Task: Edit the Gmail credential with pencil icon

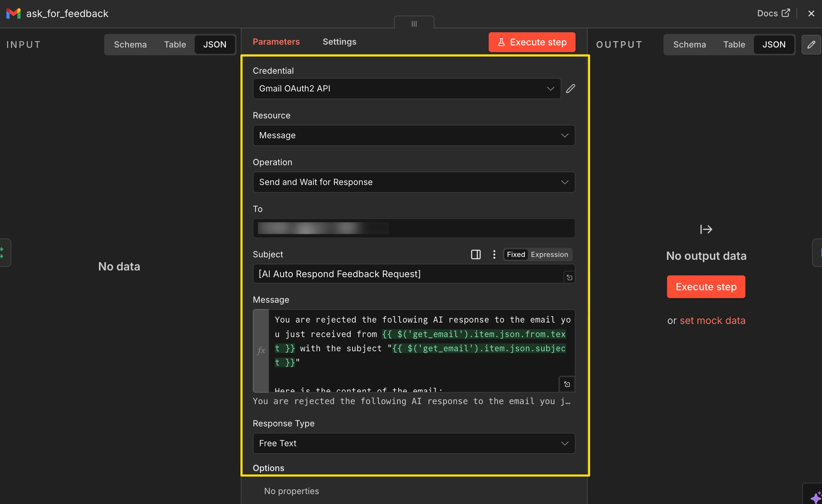Action: point(571,89)
